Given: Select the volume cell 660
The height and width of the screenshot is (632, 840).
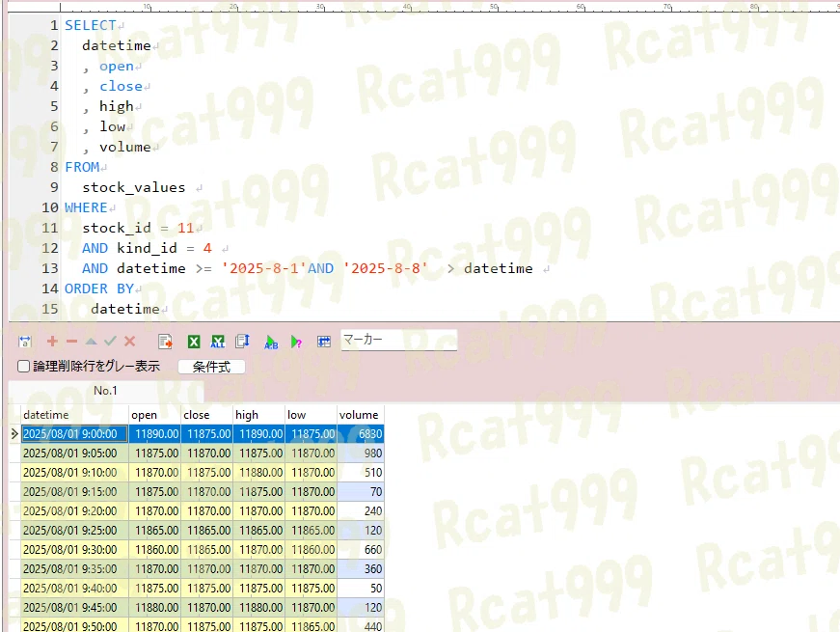Looking at the screenshot, I should click(361, 549).
